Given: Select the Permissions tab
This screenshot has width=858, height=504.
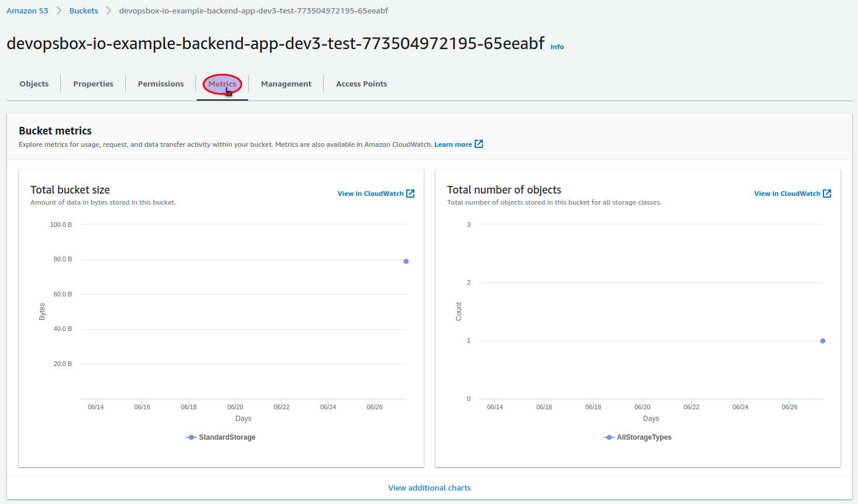Looking at the screenshot, I should pyautogui.click(x=160, y=84).
